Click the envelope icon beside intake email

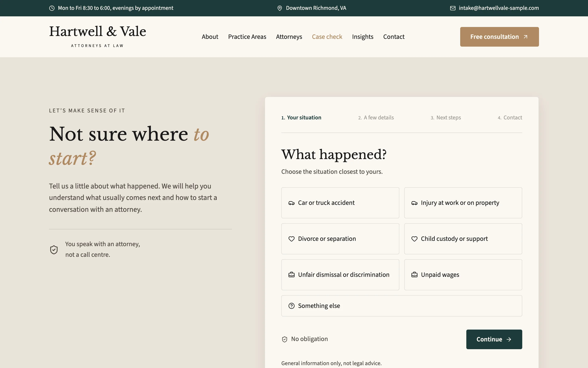tap(453, 8)
